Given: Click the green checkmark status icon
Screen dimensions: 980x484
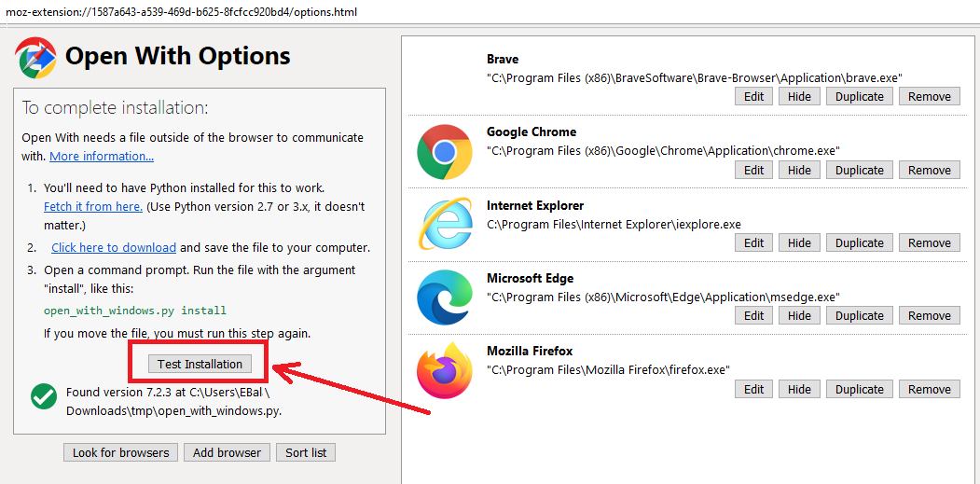Looking at the screenshot, I should [x=43, y=396].
